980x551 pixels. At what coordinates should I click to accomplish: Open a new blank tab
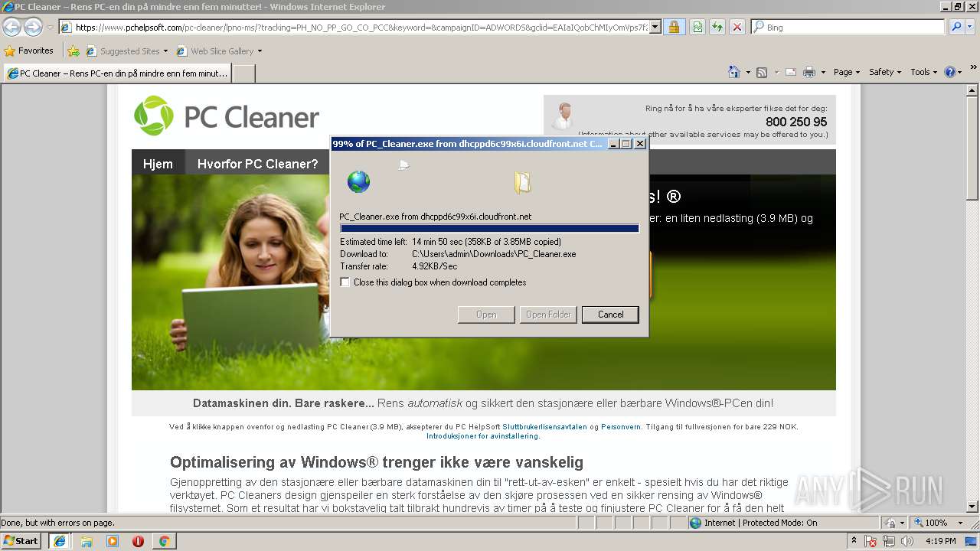243,73
